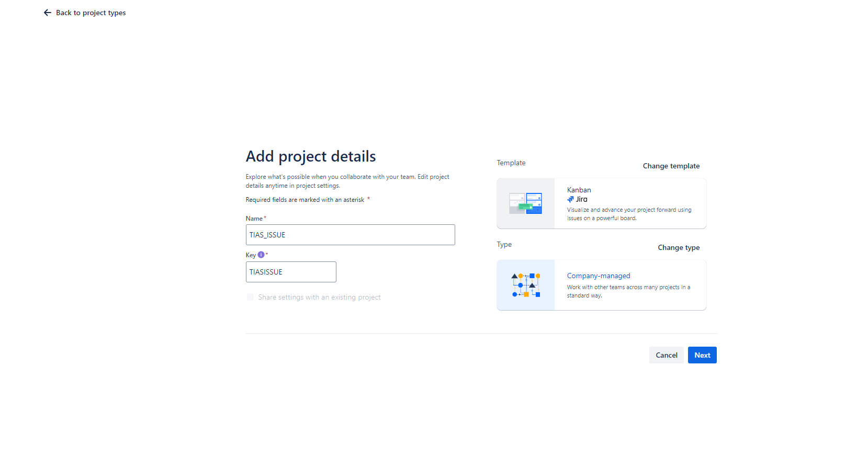
Task: Click the Kanban template title text
Action: [x=579, y=190]
